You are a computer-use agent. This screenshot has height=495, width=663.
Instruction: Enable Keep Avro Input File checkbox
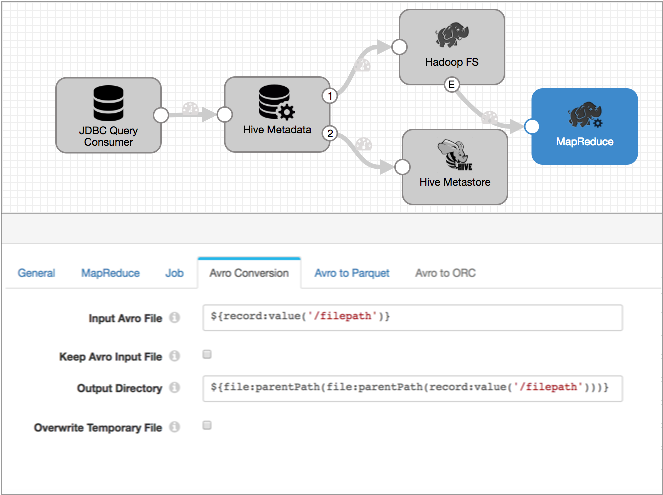[206, 355]
